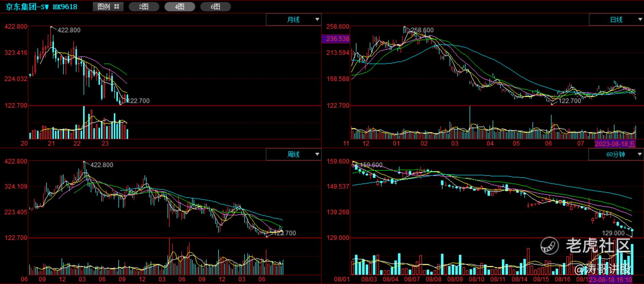
Task: Click year label 21 on monthly chart
Action: click(x=51, y=144)
